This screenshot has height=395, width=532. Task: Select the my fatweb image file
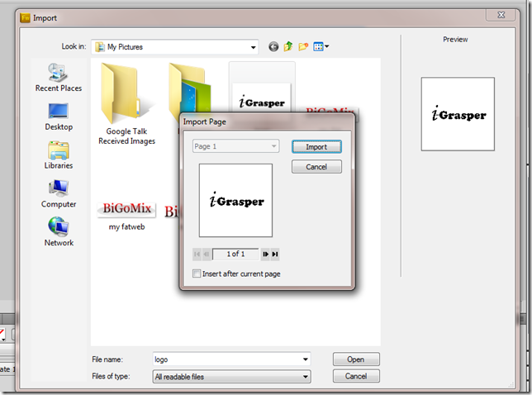pyautogui.click(x=126, y=213)
